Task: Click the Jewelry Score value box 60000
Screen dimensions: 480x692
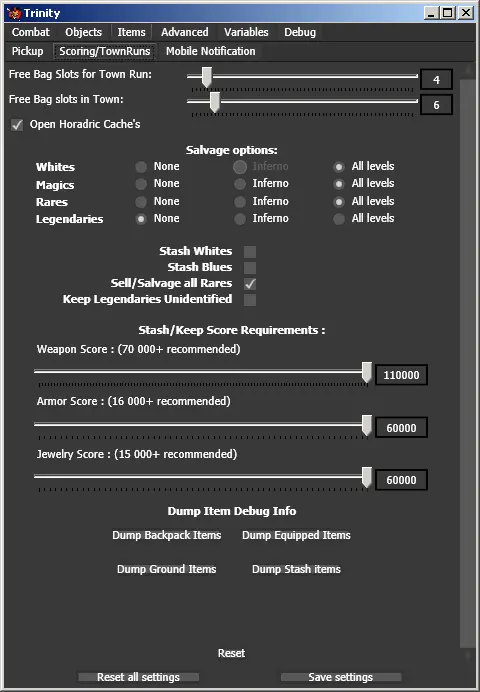Action: coord(401,480)
